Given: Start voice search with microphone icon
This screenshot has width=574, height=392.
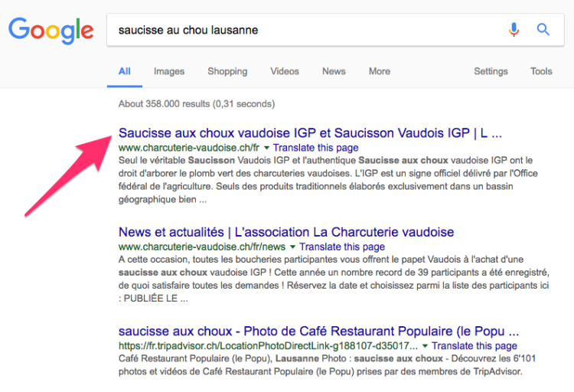Looking at the screenshot, I should 514,29.
